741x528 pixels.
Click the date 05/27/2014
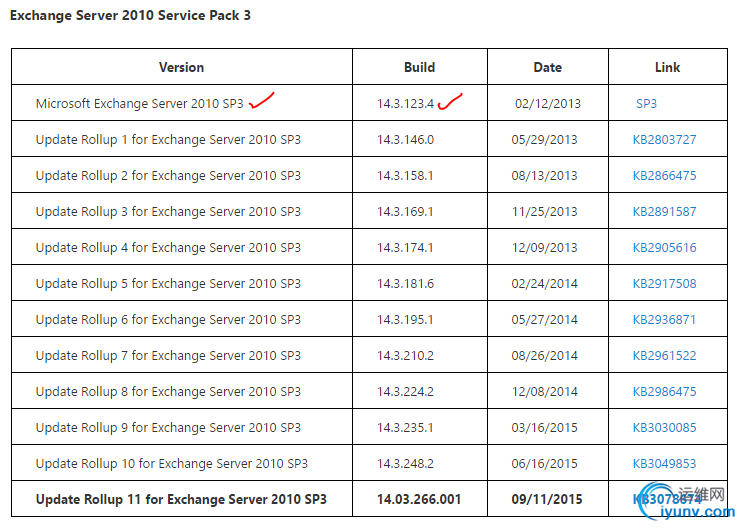(544, 320)
